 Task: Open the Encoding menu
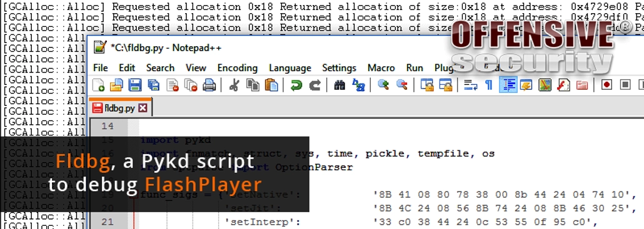click(x=238, y=68)
